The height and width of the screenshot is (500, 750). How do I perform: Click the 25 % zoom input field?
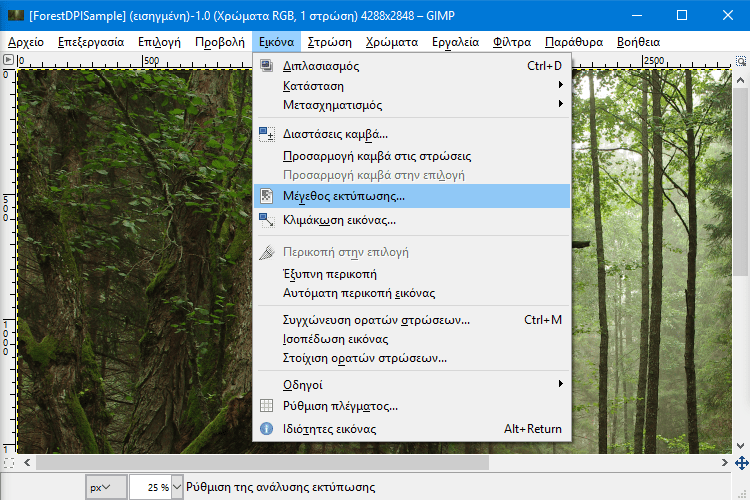click(151, 487)
